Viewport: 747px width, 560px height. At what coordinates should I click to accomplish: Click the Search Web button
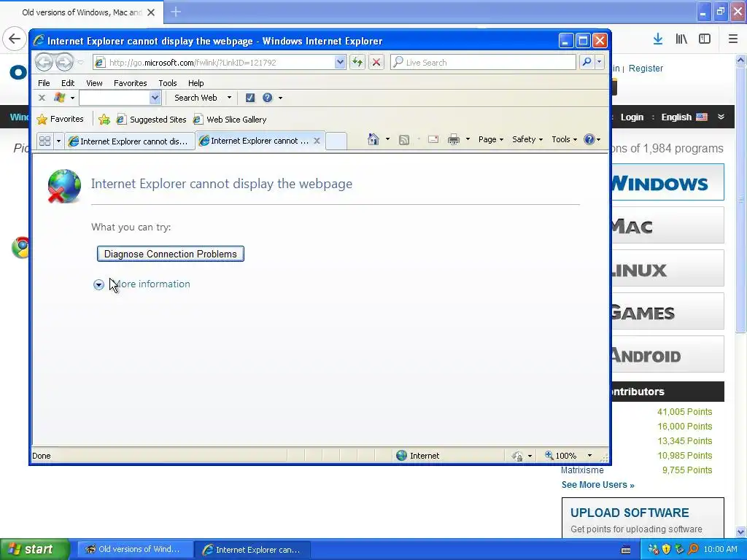click(x=196, y=98)
